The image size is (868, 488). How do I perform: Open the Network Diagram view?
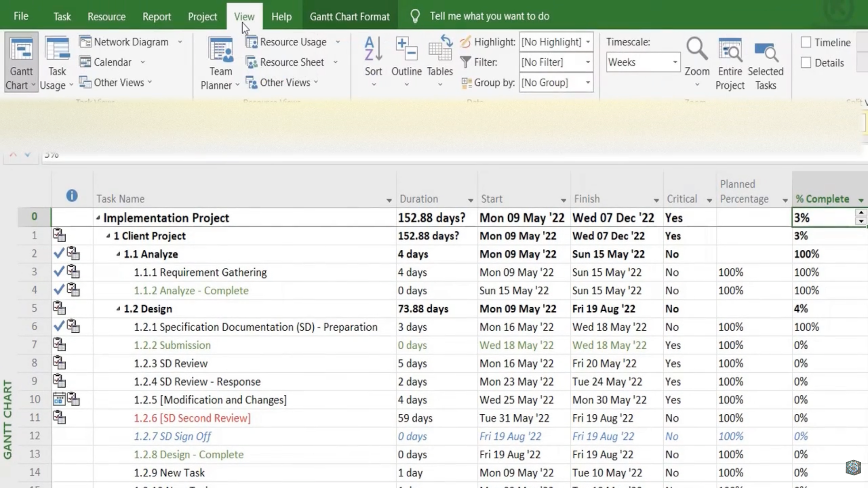tap(131, 42)
